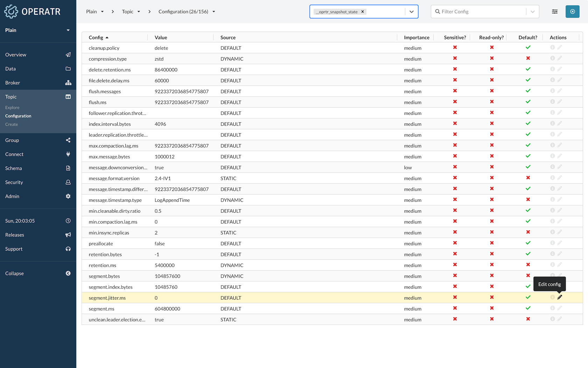The width and height of the screenshot is (588, 368).
Task: Click the Connect plug icon in sidebar
Action: (x=68, y=154)
